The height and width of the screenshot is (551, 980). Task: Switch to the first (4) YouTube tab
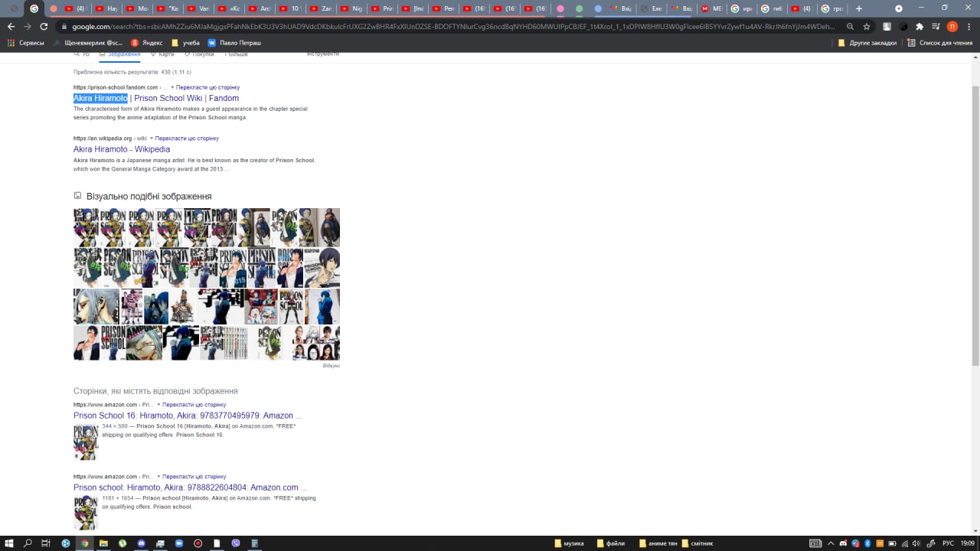75,8
